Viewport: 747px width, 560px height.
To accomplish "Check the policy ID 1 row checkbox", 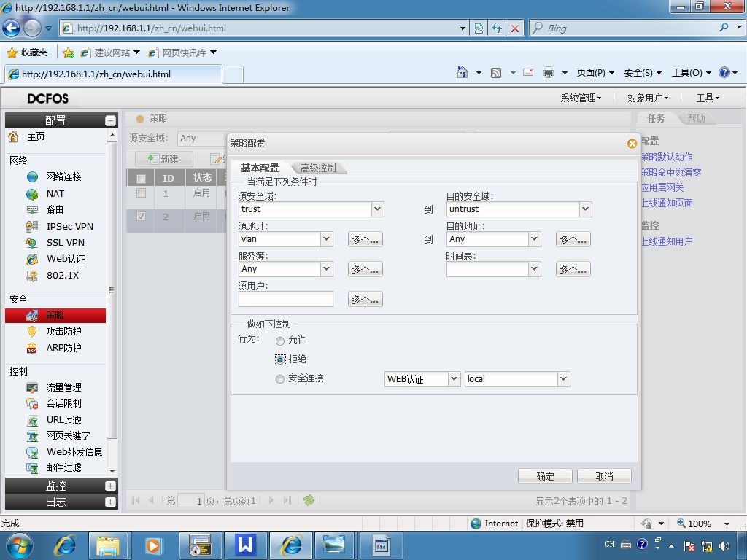I will pos(141,192).
